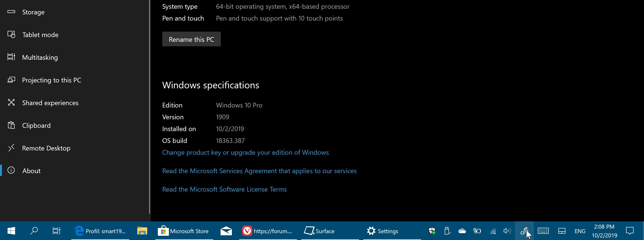644x240 pixels.
Task: Open Task View from taskbar
Action: pyautogui.click(x=57, y=231)
